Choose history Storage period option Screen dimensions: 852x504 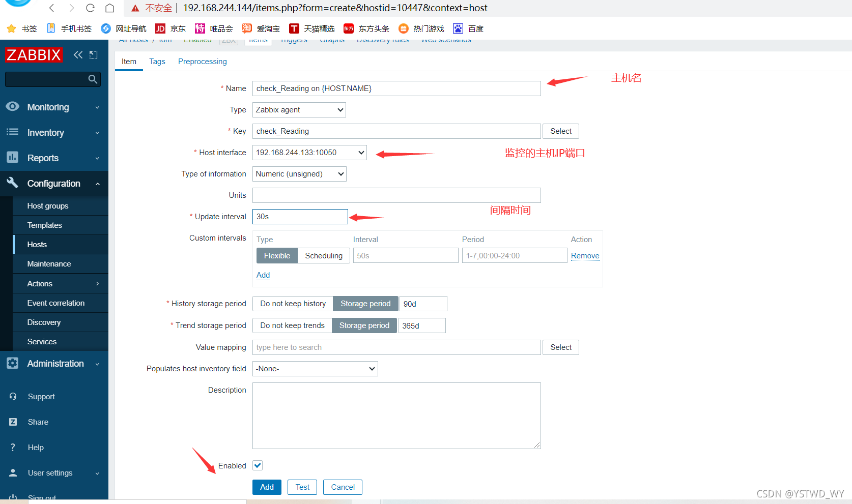(365, 304)
